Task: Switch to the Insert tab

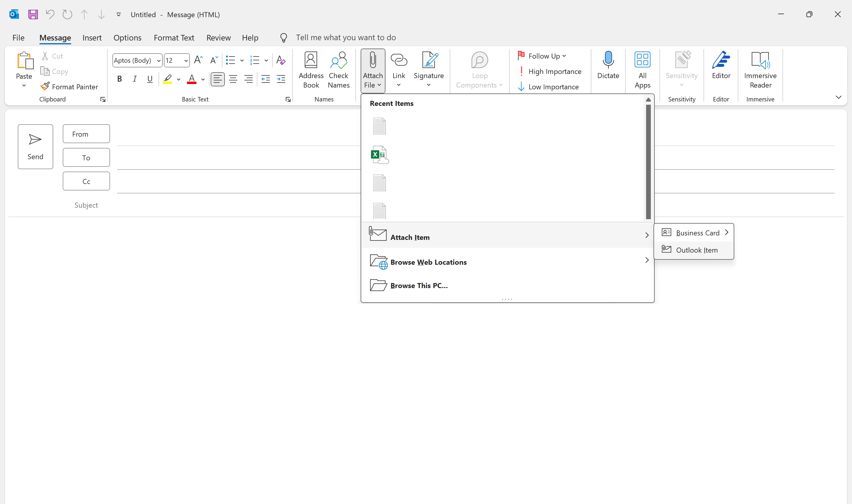Action: (92, 37)
